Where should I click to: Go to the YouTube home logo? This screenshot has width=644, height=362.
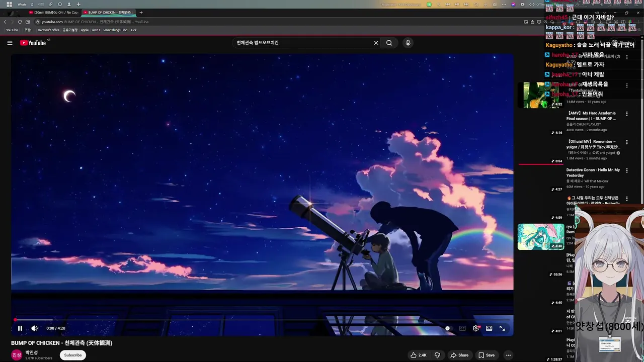[33, 43]
